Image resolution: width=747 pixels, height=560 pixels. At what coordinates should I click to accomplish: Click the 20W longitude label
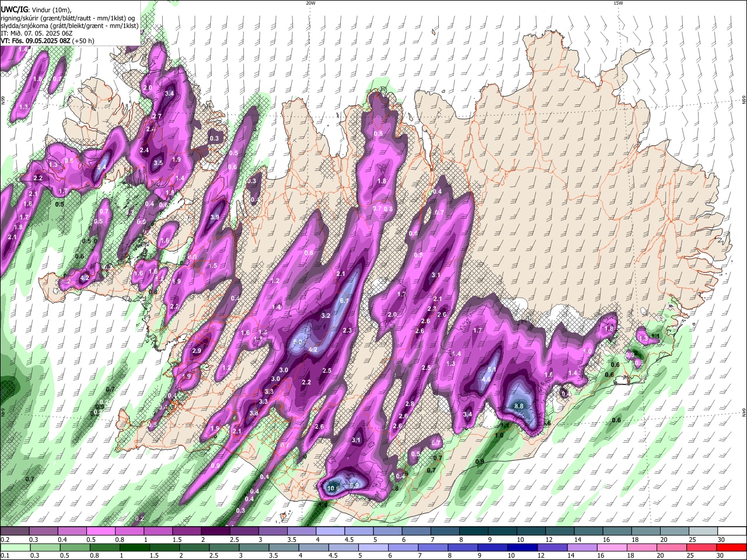[x=310, y=3]
